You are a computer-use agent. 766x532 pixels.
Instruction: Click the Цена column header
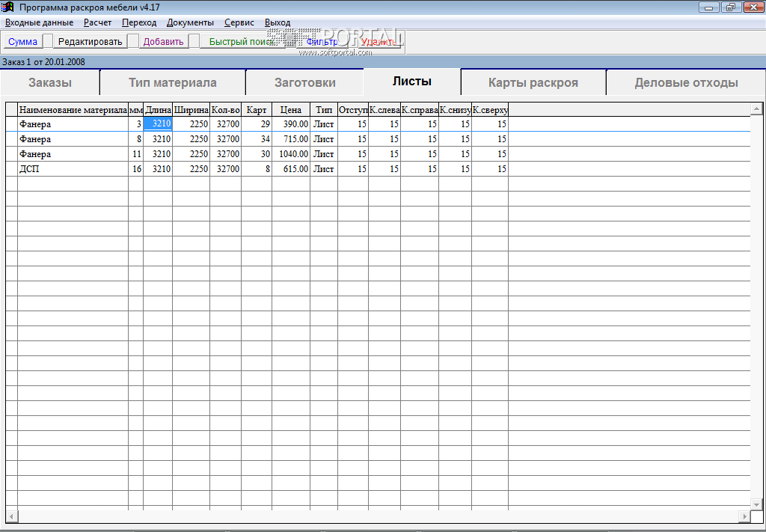[x=291, y=110]
